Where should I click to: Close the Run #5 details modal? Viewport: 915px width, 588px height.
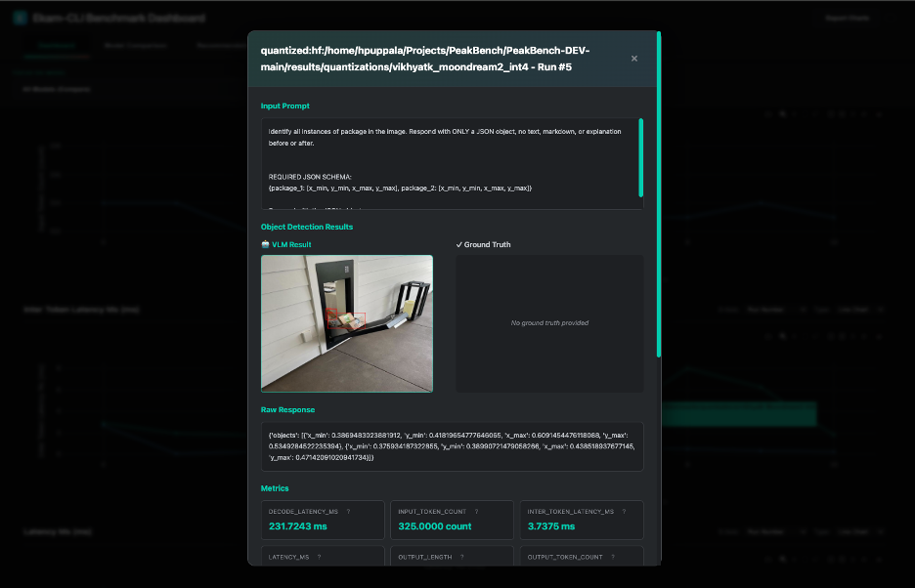(633, 58)
